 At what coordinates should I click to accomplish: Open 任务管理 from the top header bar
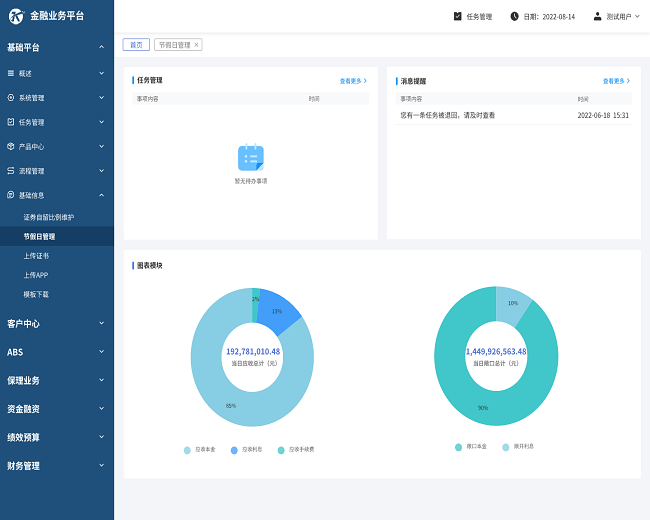(x=473, y=16)
